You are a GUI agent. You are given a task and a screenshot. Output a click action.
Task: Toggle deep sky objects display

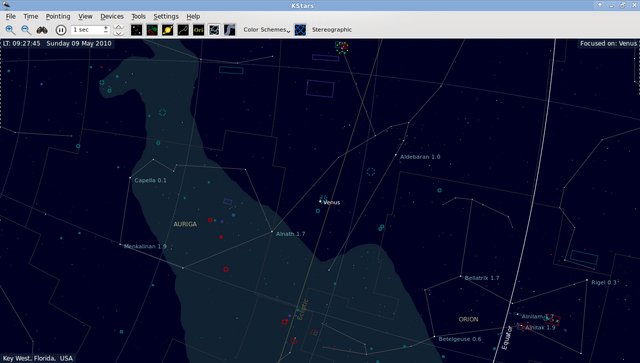(152, 30)
